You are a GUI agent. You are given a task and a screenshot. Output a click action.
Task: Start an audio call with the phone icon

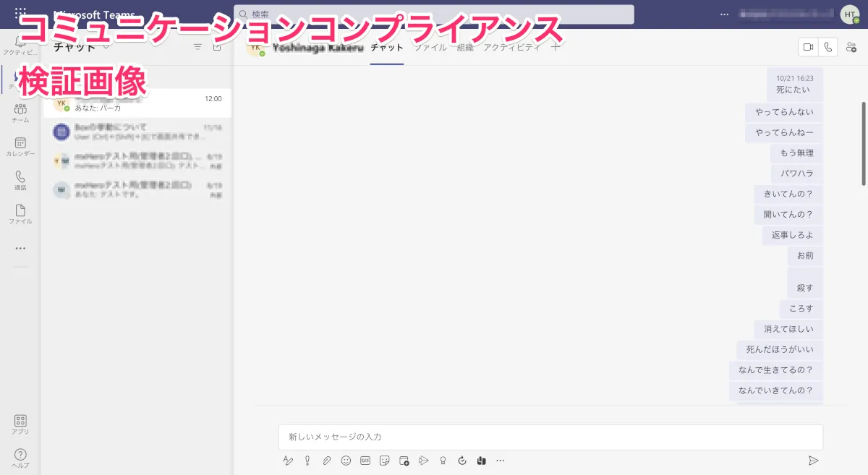click(828, 47)
